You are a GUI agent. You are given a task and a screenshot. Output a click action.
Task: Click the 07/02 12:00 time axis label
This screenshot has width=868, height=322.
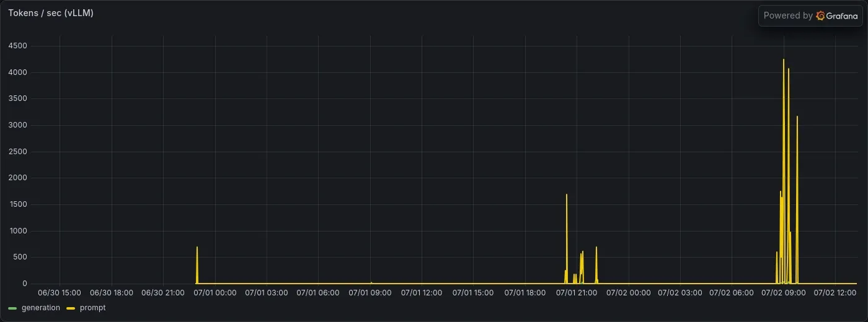point(835,292)
